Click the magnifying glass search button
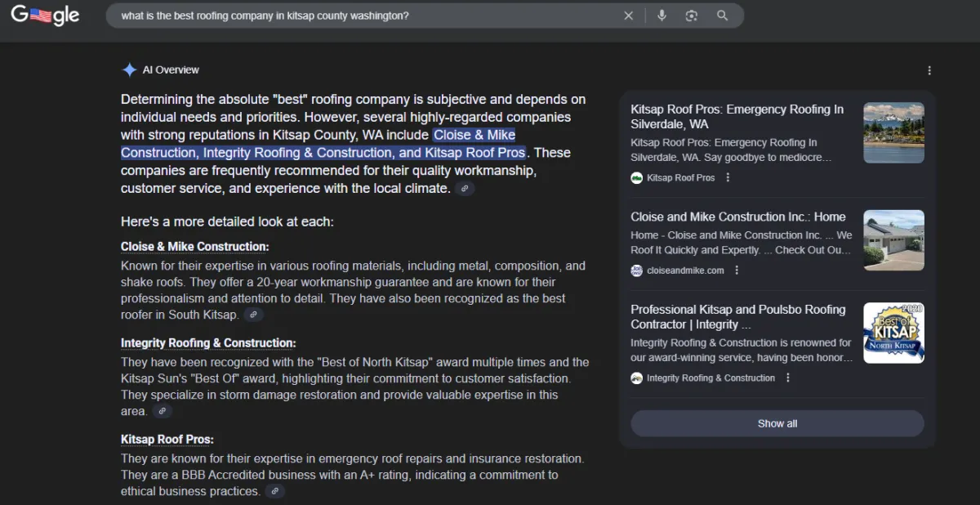980x505 pixels. [x=722, y=16]
